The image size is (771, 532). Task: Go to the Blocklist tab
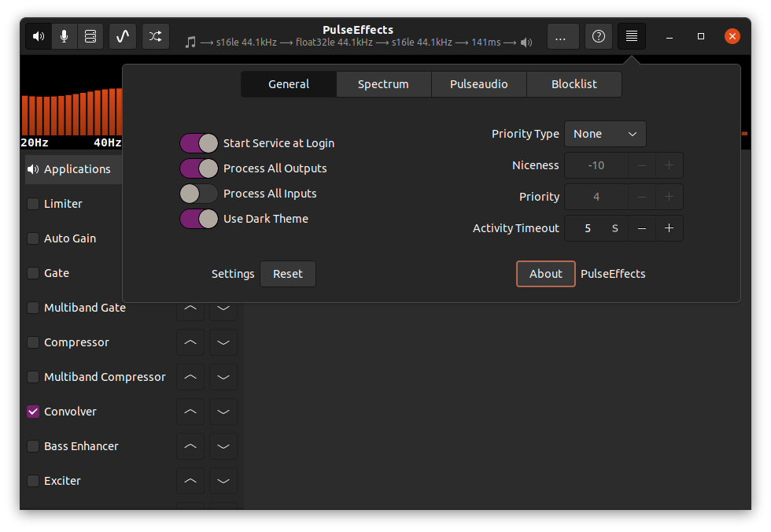pyautogui.click(x=574, y=84)
